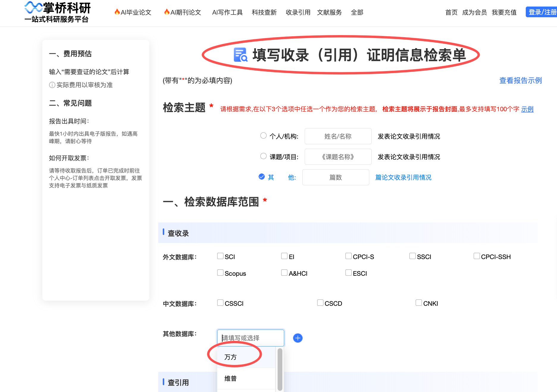Open the 其他数据库 selection dropdown
The width and height of the screenshot is (557, 392).
point(251,338)
